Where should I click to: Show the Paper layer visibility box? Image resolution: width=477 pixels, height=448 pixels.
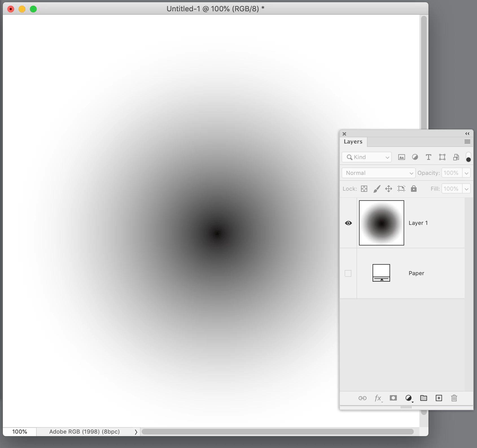(x=348, y=273)
